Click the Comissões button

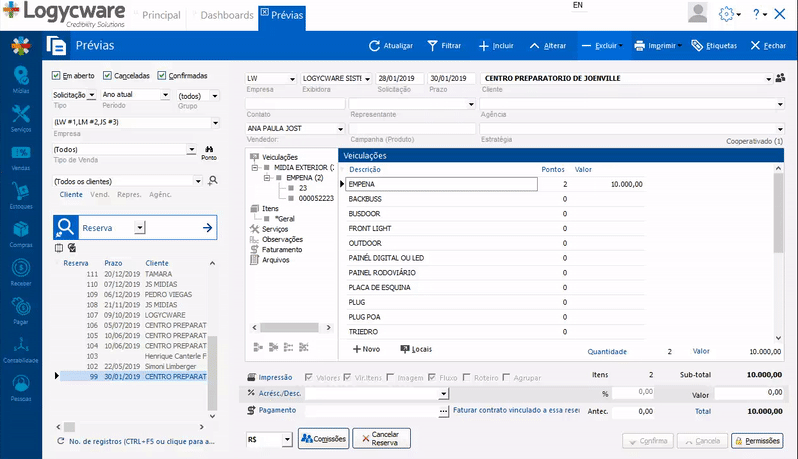(x=323, y=439)
